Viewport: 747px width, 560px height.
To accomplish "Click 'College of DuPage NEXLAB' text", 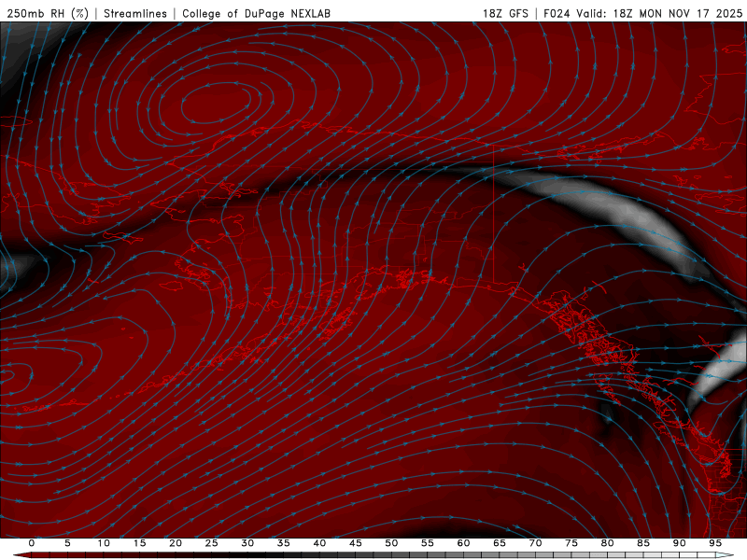I will (x=256, y=13).
